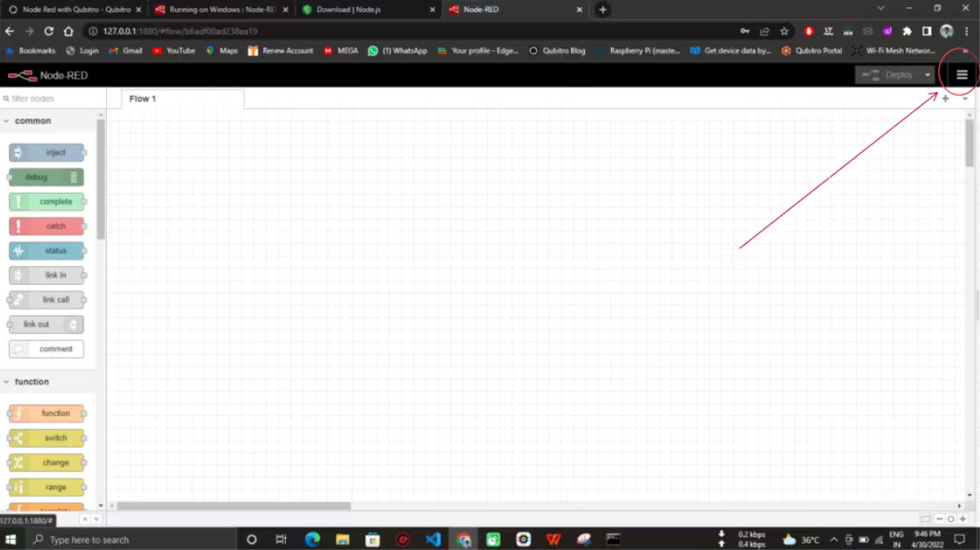Select the status node
Image resolution: width=980 pixels, height=550 pixels.
click(47, 251)
